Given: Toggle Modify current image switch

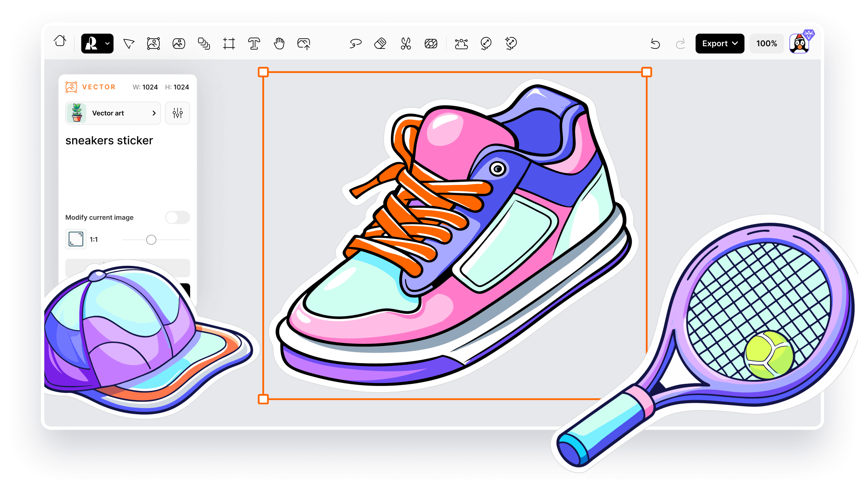Looking at the screenshot, I should [x=177, y=217].
